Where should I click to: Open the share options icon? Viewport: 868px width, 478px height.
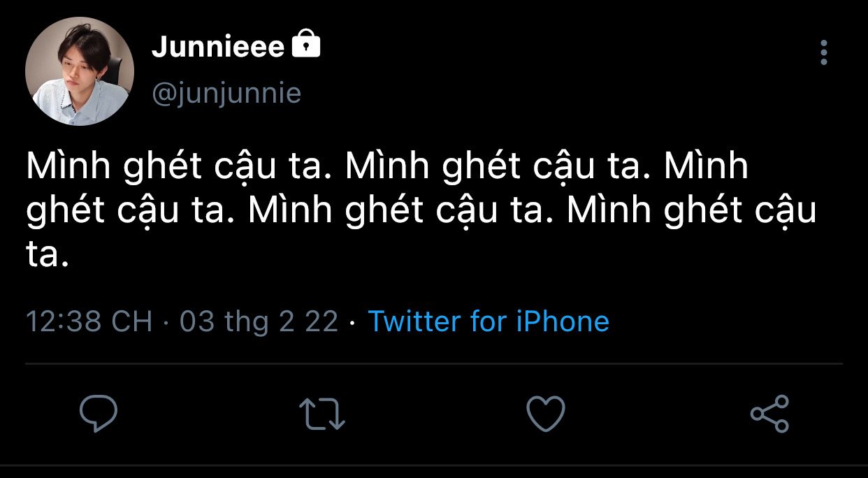(769, 414)
